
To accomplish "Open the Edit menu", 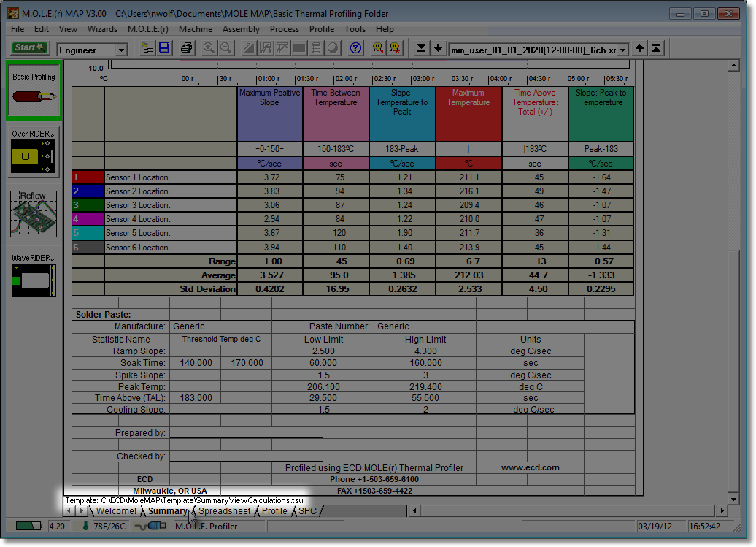I will 42,29.
